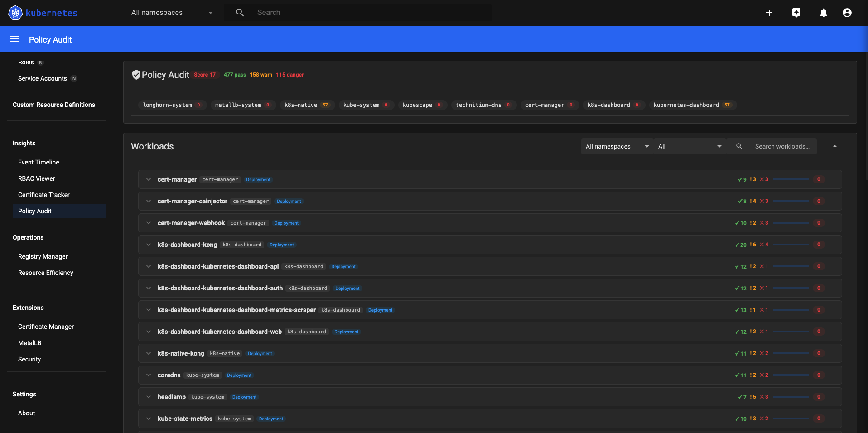This screenshot has height=433, width=868.
Task: Click the coredns row score bar
Action: (791, 375)
